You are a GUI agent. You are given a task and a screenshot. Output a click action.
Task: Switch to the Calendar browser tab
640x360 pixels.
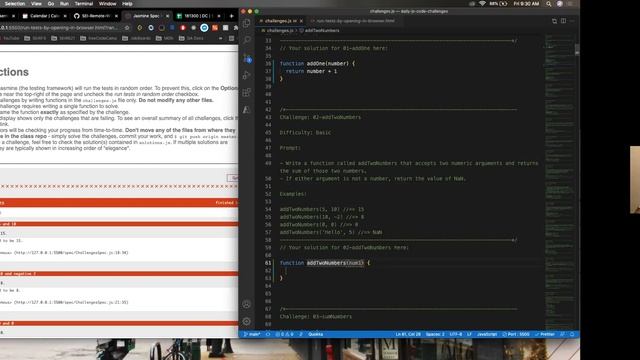[44, 16]
